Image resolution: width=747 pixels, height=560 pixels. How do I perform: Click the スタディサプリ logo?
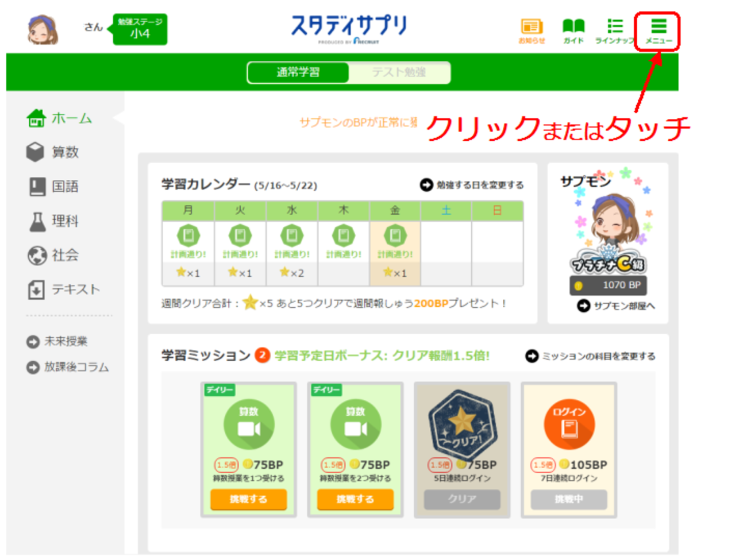[349, 28]
